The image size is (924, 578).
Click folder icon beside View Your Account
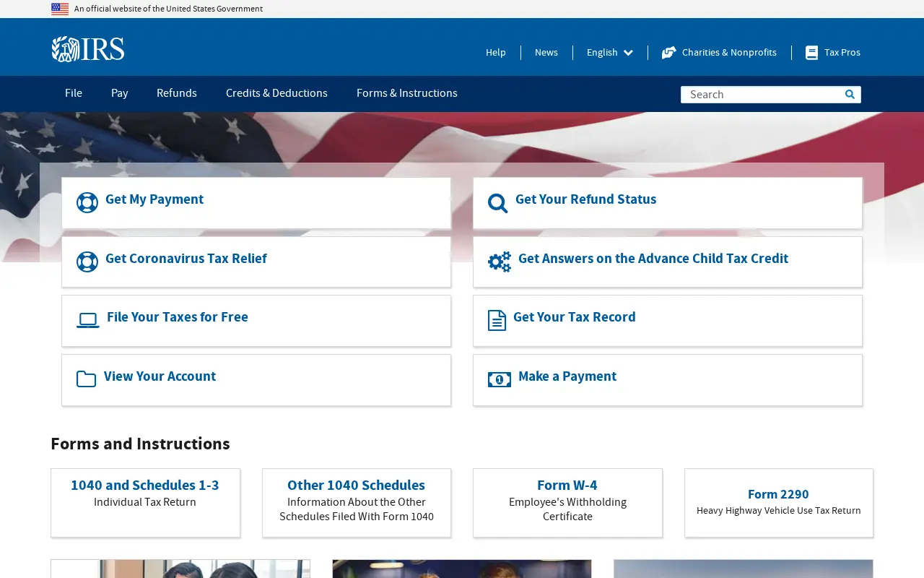tap(87, 379)
